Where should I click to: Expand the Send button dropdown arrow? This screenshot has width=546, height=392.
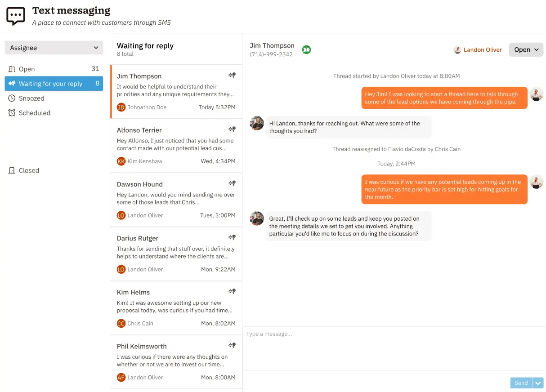click(x=538, y=383)
